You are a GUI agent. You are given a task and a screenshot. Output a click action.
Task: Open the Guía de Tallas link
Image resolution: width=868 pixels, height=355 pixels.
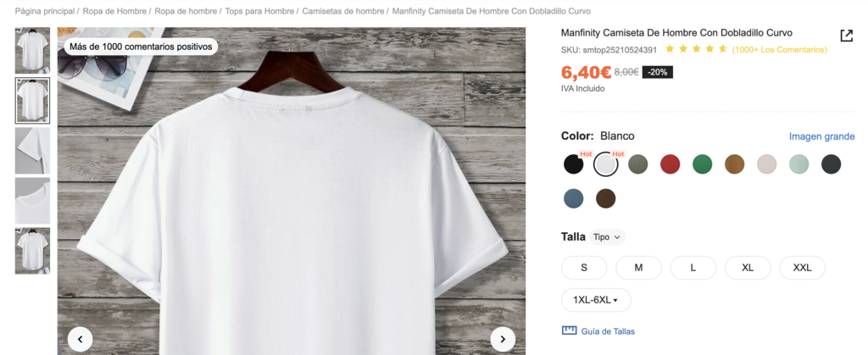(608, 331)
